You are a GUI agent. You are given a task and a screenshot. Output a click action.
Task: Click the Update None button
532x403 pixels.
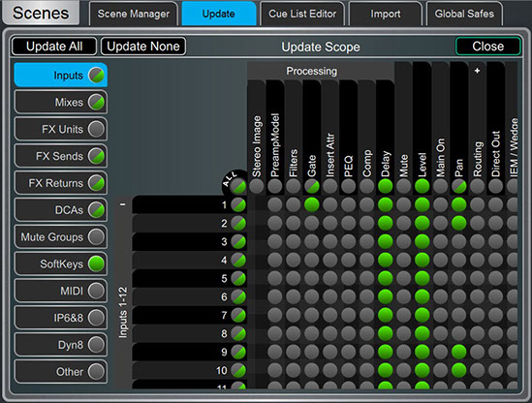tap(143, 46)
